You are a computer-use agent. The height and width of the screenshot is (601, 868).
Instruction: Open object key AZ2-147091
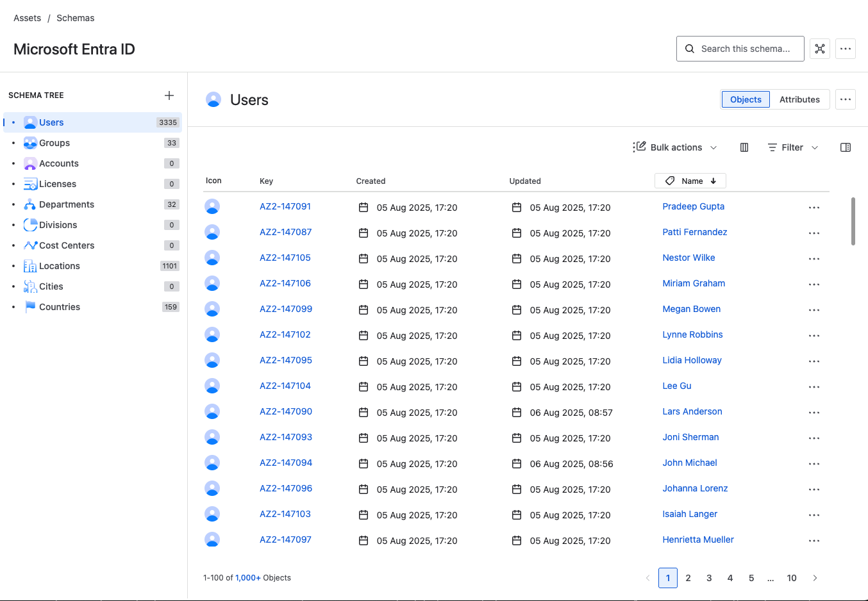pyautogui.click(x=285, y=206)
